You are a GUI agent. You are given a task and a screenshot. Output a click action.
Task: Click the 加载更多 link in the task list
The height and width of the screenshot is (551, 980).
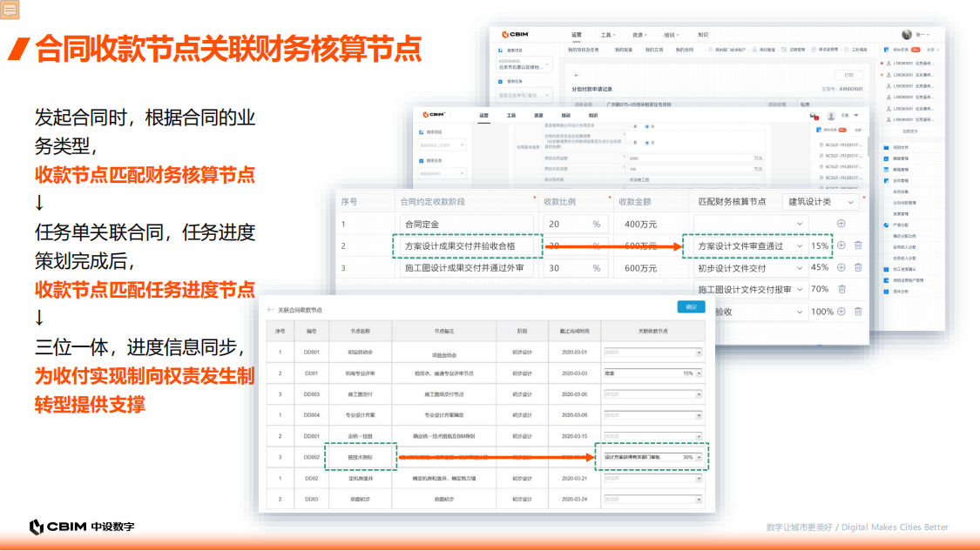910,131
